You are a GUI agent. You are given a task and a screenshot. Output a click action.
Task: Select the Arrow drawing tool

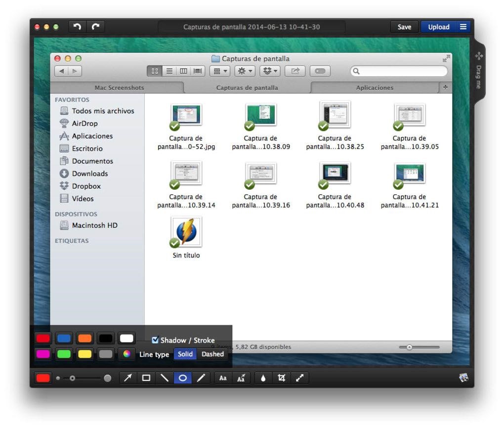pyautogui.click(x=128, y=378)
